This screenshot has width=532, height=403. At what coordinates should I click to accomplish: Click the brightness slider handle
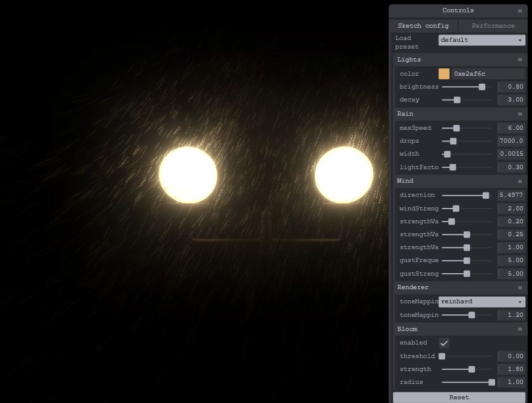click(482, 87)
